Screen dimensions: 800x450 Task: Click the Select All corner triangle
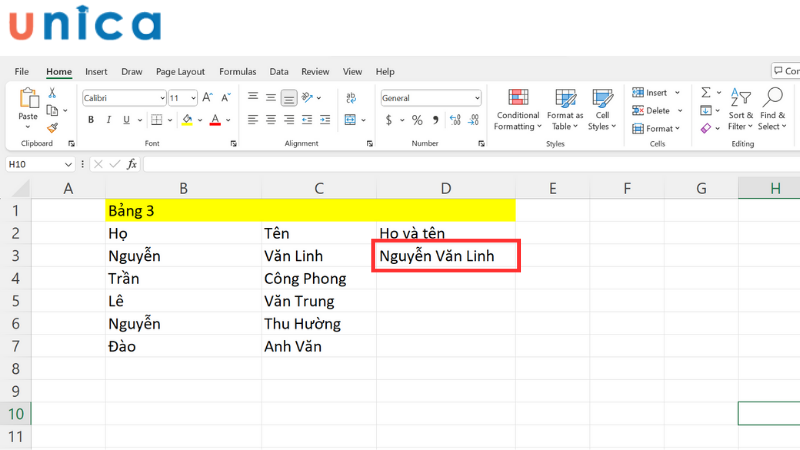pyautogui.click(x=20, y=188)
